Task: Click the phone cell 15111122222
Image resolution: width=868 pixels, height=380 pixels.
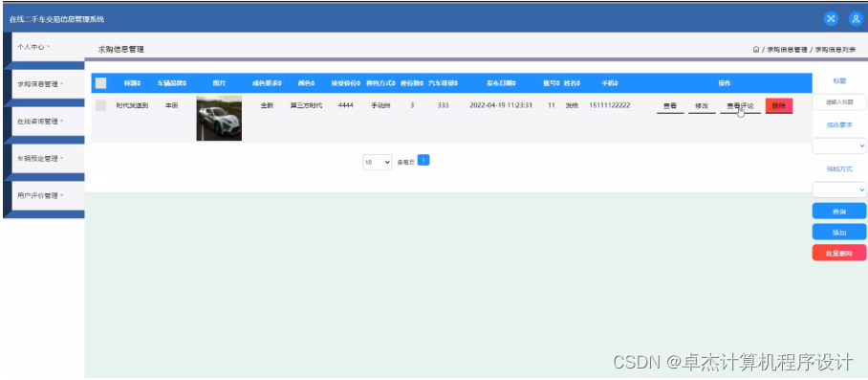Action: point(610,105)
